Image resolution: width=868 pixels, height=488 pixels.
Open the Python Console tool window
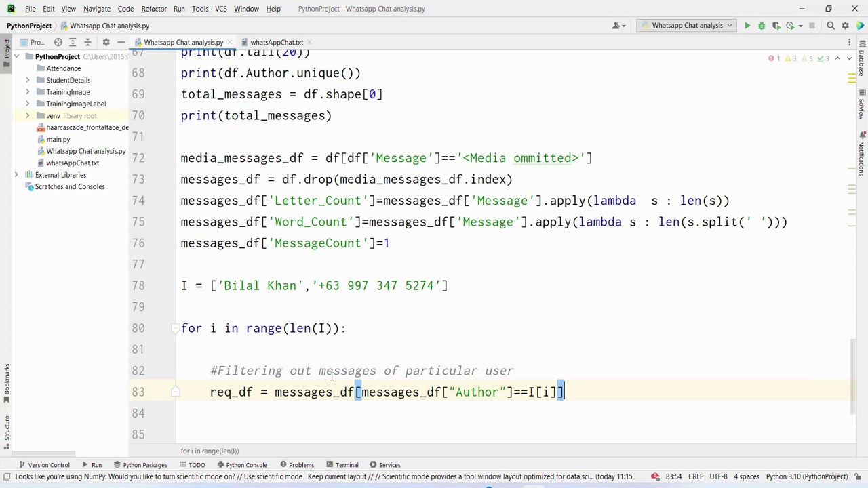242,465
